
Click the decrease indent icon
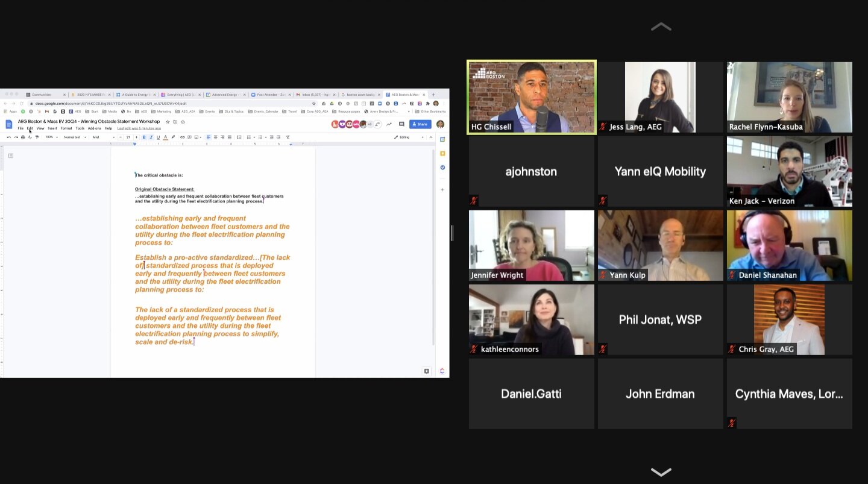(271, 137)
